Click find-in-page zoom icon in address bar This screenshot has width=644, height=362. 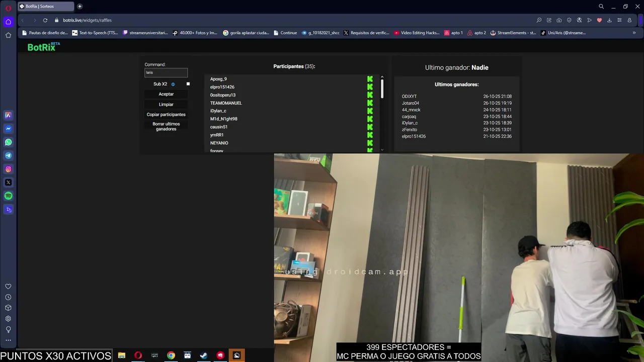(539, 20)
